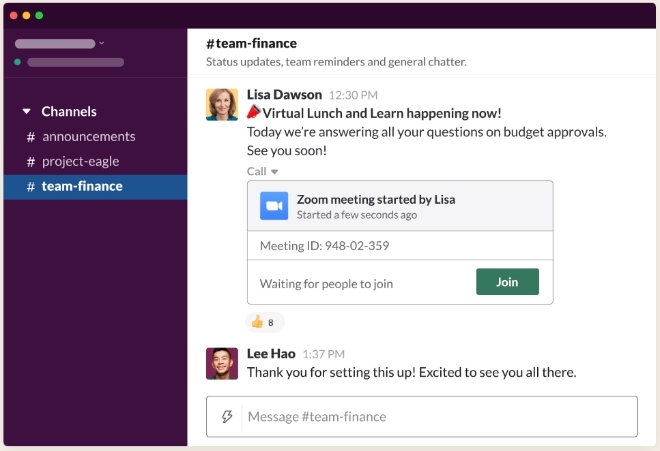The image size is (660, 451).
Task: Click the Message #team-finance input field
Action: [x=422, y=416]
